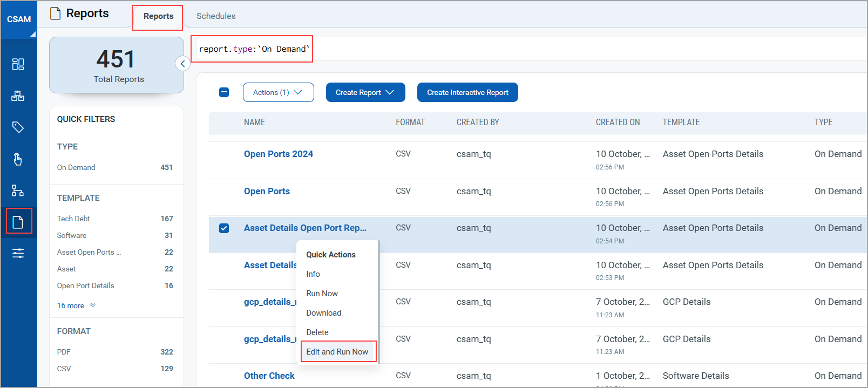Viewport: 868px width, 388px height.
Task: Open the Open Ports 2024 report
Action: click(279, 154)
